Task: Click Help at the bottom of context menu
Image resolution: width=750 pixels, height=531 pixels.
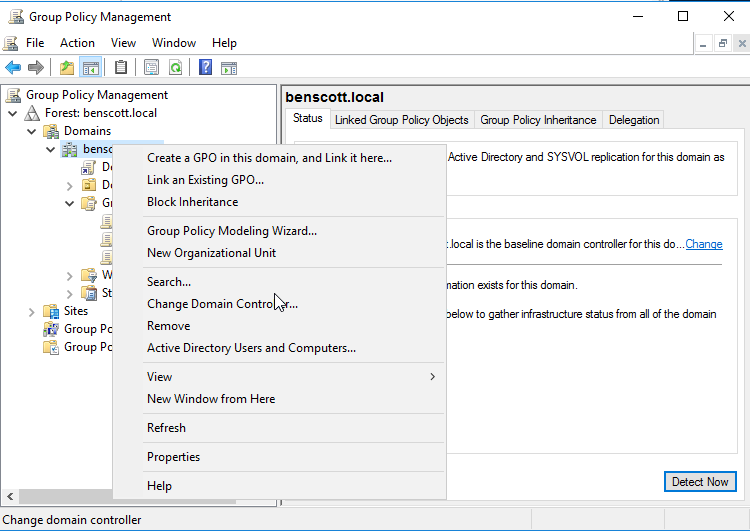Action: pyautogui.click(x=279, y=486)
